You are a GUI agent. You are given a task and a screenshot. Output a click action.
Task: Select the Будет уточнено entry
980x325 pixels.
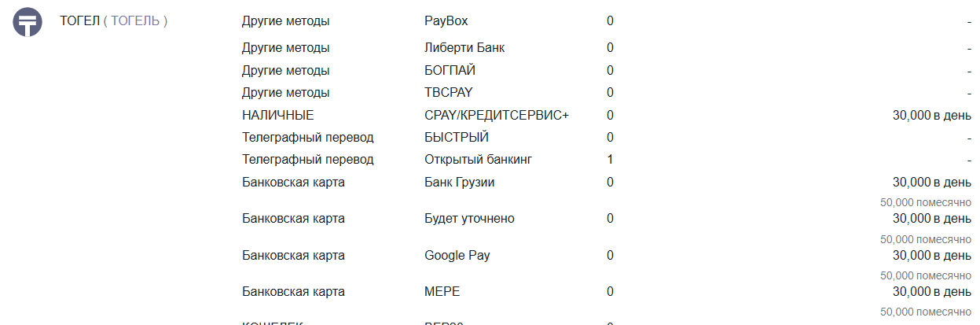pyautogui.click(x=469, y=219)
